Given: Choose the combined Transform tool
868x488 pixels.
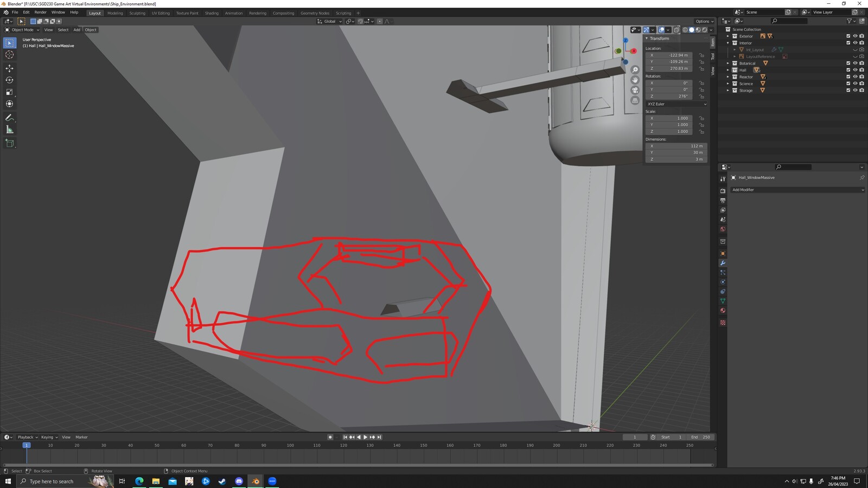Looking at the screenshot, I should [10, 104].
